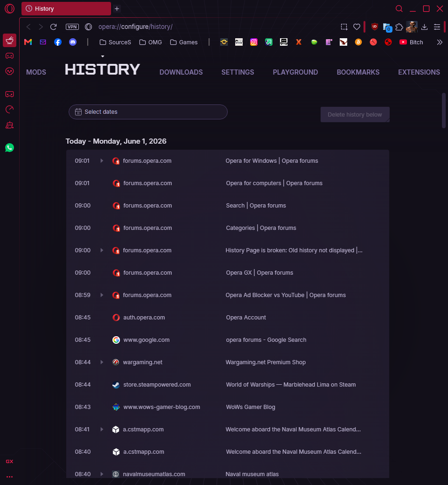Open the Facebook bookmark icon
Screen dimensions: 448x485
pyautogui.click(x=58, y=42)
